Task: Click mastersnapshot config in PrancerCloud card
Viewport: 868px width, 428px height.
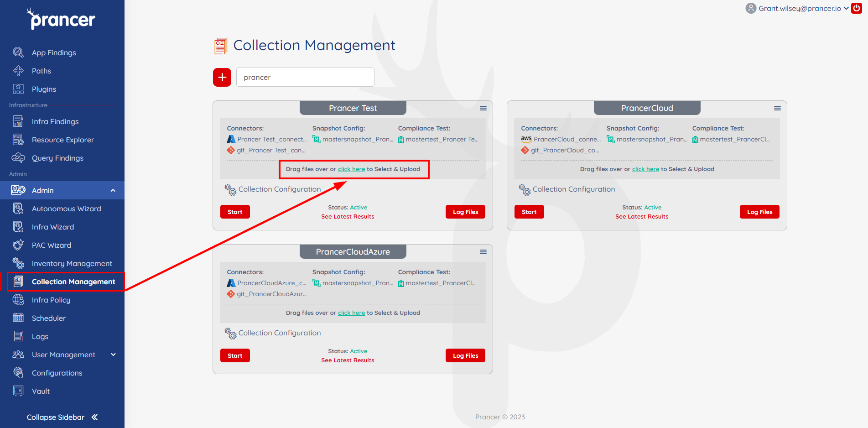Action: (x=647, y=139)
